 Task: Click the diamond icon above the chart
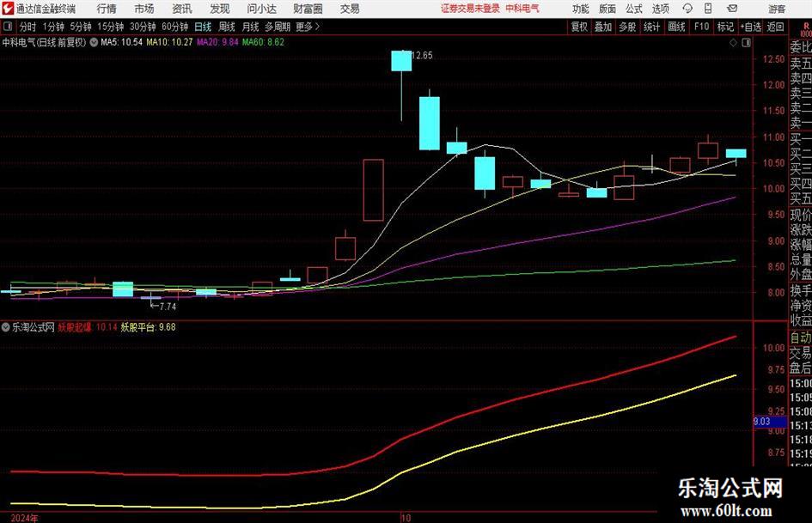click(733, 43)
